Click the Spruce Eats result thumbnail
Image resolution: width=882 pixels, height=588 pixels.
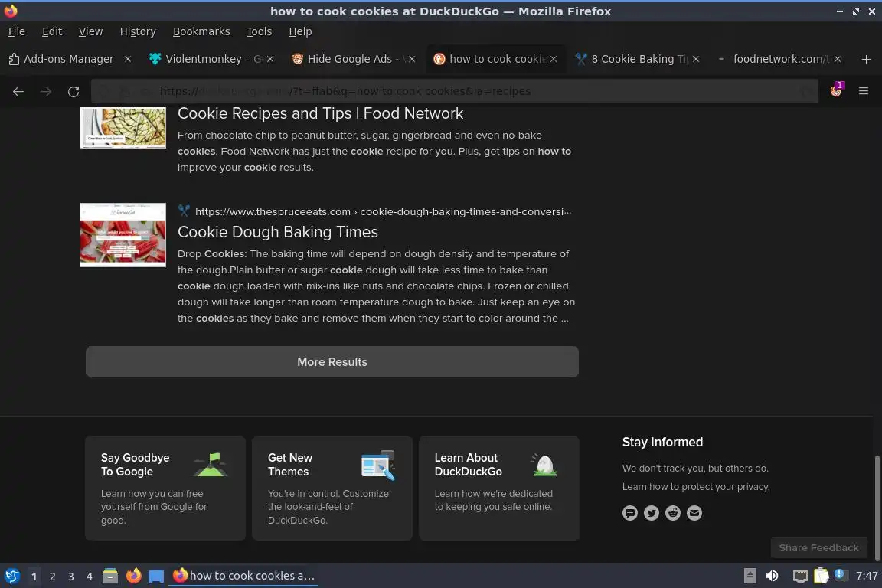pyautogui.click(x=122, y=234)
